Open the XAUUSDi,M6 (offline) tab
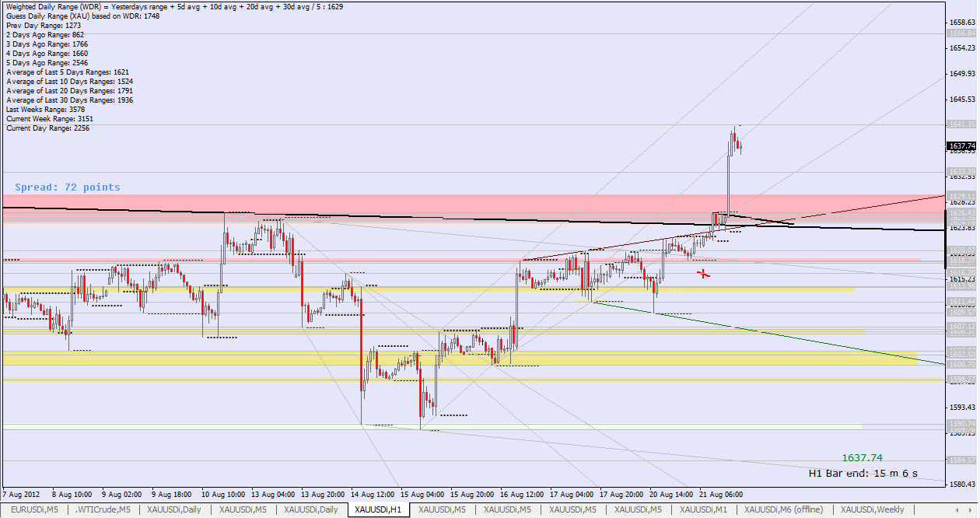The height and width of the screenshot is (518, 980). (x=783, y=510)
